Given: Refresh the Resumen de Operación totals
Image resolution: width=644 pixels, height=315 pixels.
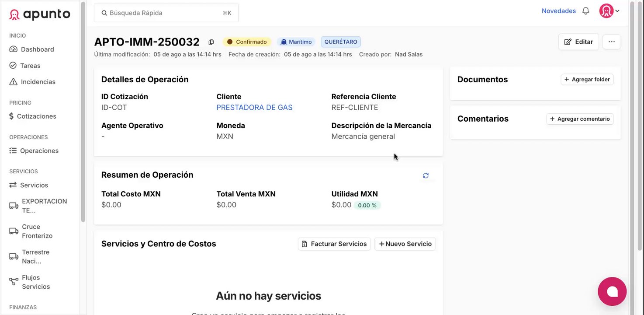Looking at the screenshot, I should click(x=426, y=175).
